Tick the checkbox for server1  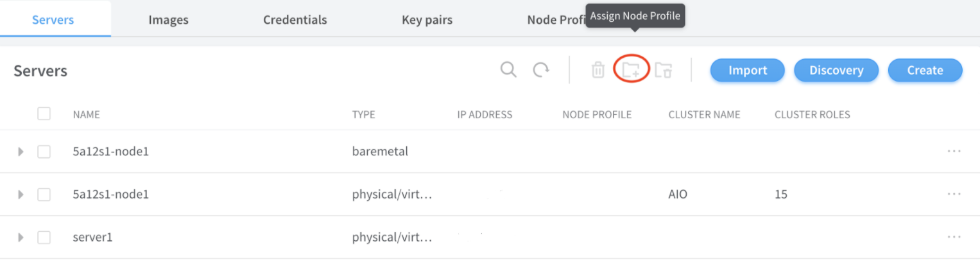(x=44, y=237)
